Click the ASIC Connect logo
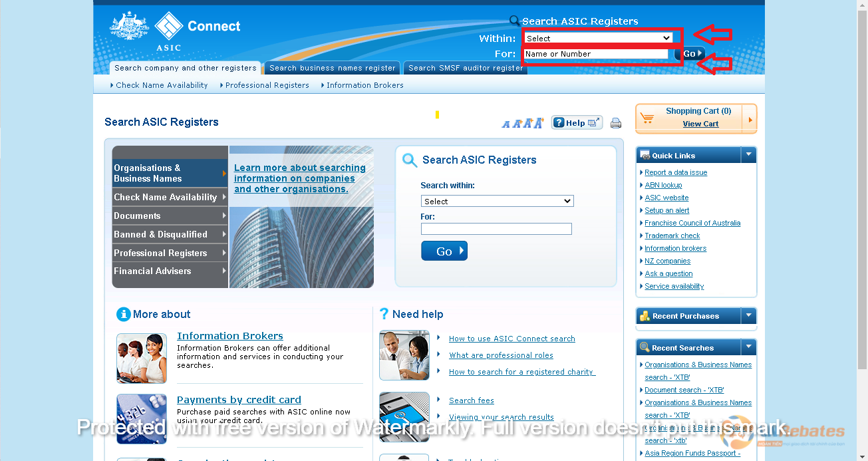 pyautogui.click(x=175, y=31)
